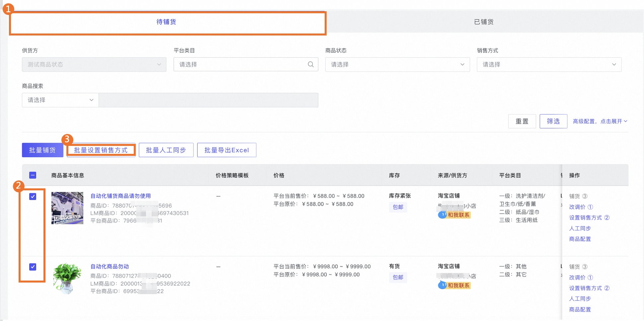Image resolution: width=644 pixels, height=321 pixels.
Task: Click the 筛选 button
Action: pyautogui.click(x=553, y=121)
